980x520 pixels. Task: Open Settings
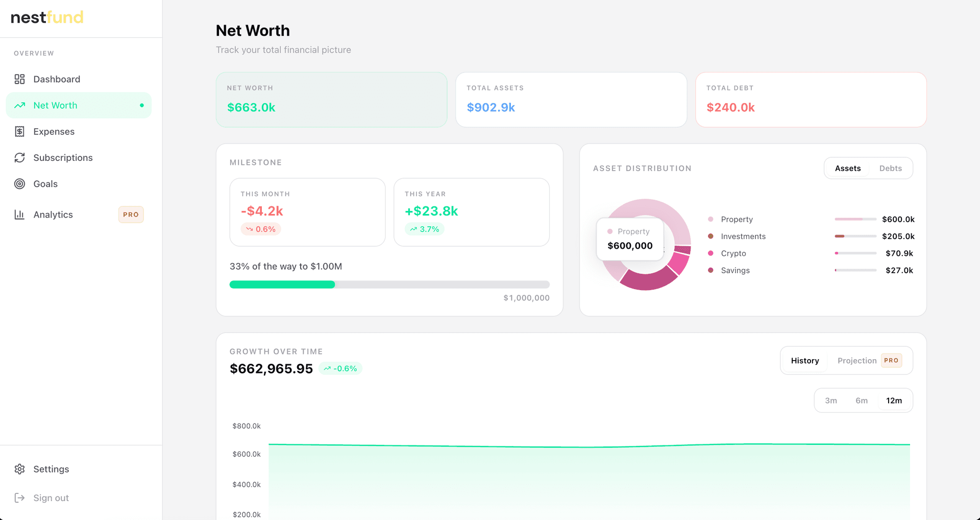tap(79, 469)
